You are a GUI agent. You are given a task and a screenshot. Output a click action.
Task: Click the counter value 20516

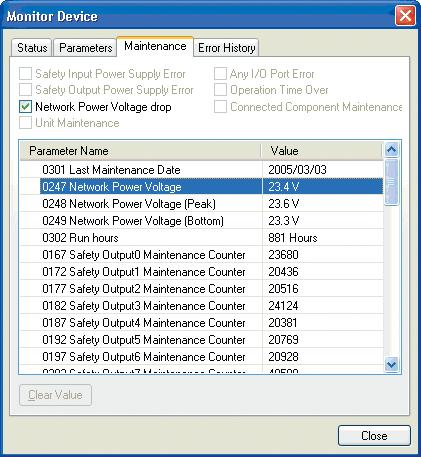pos(283,289)
